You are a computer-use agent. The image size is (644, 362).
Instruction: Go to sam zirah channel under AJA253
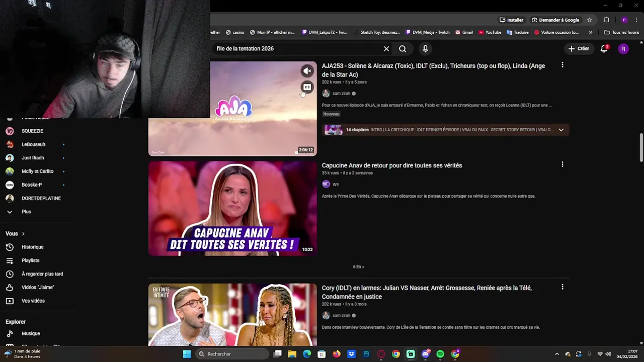pyautogui.click(x=341, y=94)
